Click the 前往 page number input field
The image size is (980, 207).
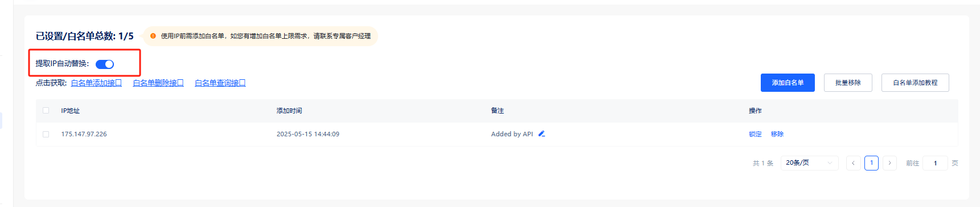click(935, 163)
